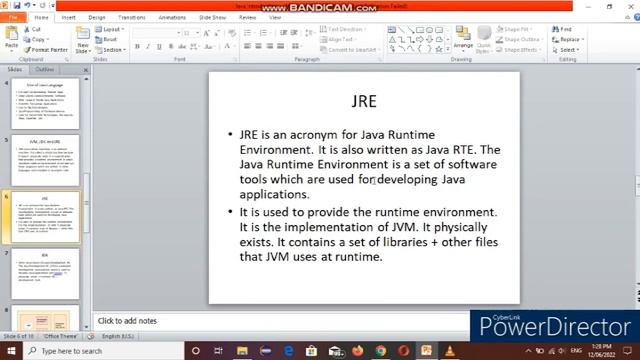Toggle strikethrough formatting
640x360 pixels.
pyautogui.click(x=182, y=47)
